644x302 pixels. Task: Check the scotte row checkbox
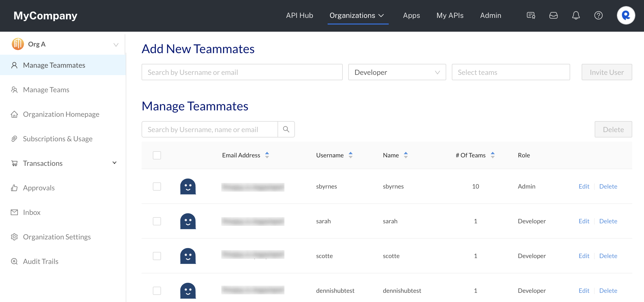tap(157, 256)
